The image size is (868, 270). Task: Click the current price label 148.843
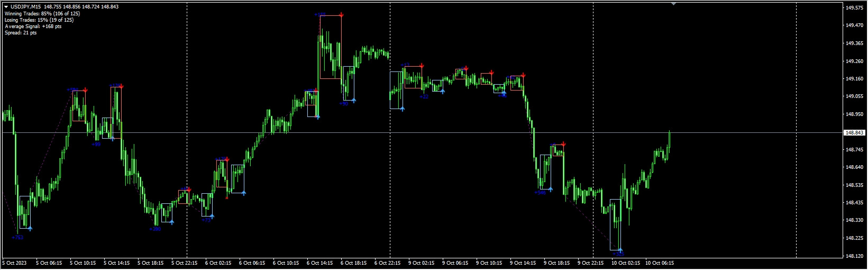coord(855,132)
